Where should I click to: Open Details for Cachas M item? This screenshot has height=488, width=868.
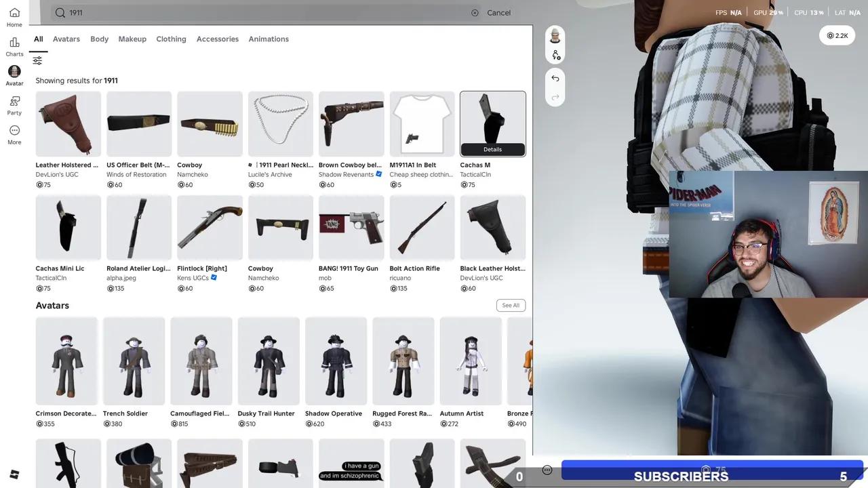(x=493, y=149)
